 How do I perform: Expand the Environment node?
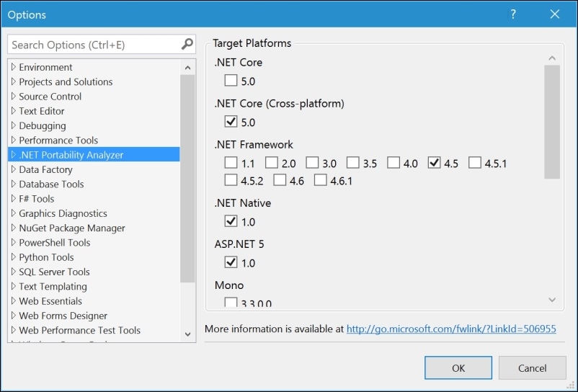(x=14, y=67)
